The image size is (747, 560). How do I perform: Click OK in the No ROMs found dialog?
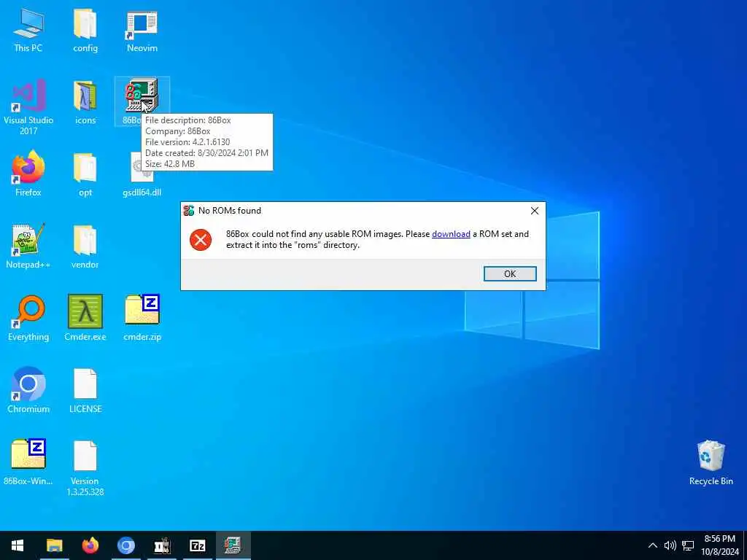point(510,274)
